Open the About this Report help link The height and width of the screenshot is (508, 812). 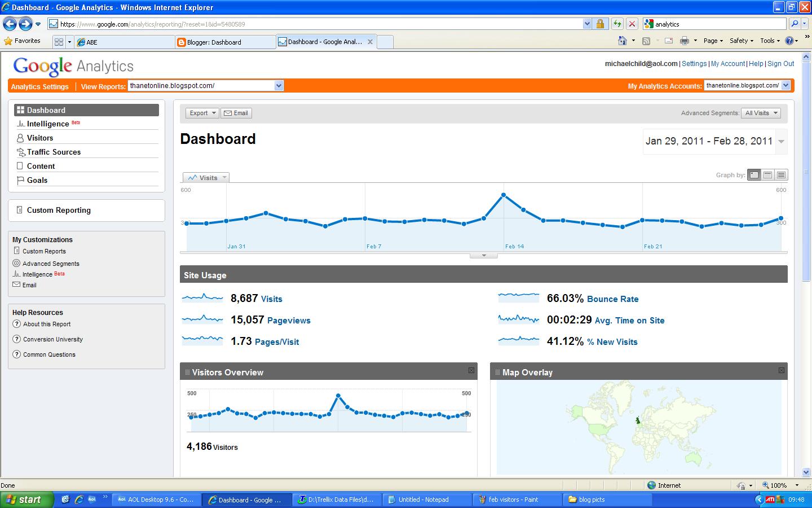click(x=47, y=324)
